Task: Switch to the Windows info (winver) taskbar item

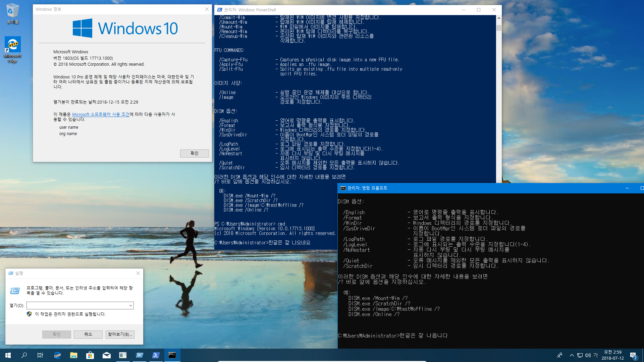Action: [x=123, y=355]
